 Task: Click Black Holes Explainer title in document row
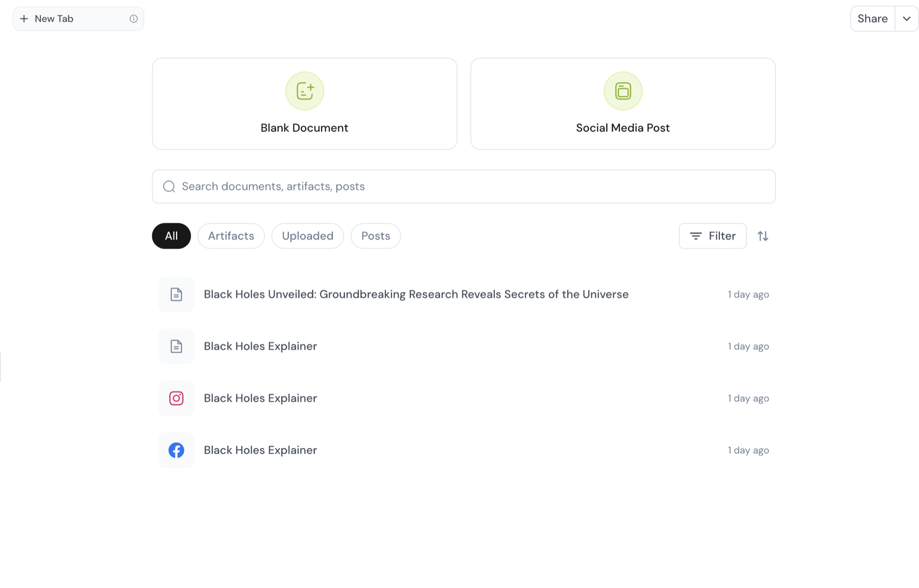pyautogui.click(x=260, y=347)
